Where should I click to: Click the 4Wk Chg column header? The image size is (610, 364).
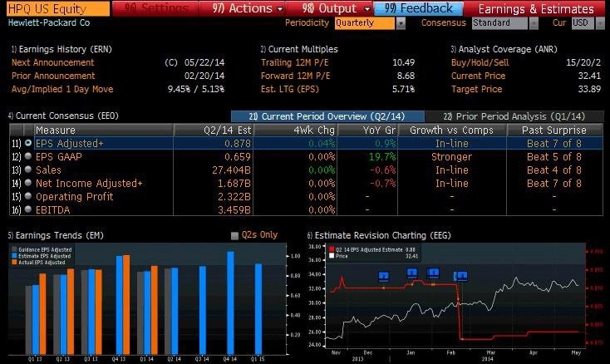click(295, 130)
